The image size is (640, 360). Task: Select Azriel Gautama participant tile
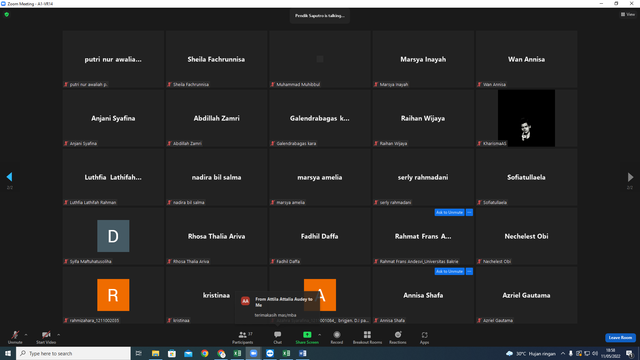pyautogui.click(x=526, y=295)
